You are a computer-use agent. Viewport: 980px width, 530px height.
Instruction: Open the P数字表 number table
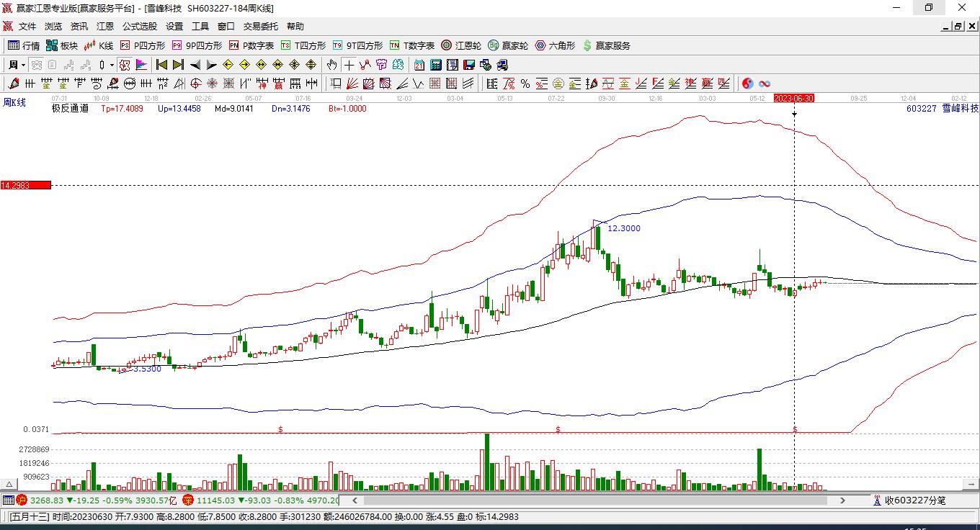click(x=251, y=45)
